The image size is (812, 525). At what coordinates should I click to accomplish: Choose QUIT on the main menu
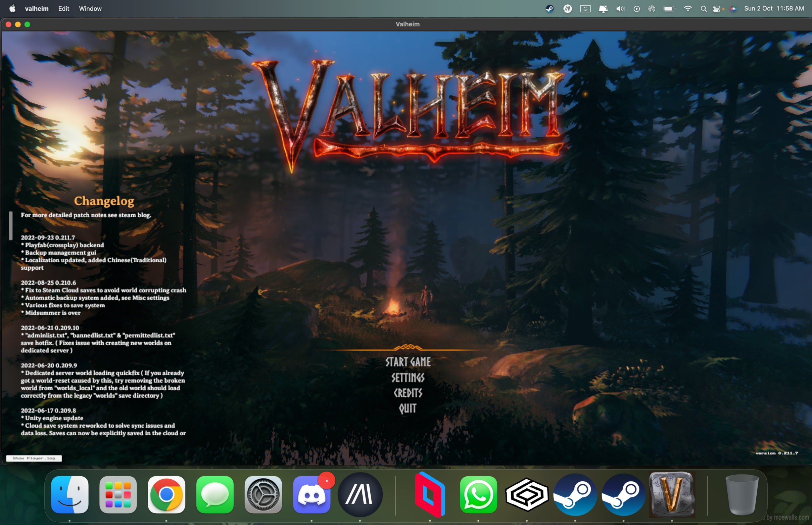(x=408, y=408)
